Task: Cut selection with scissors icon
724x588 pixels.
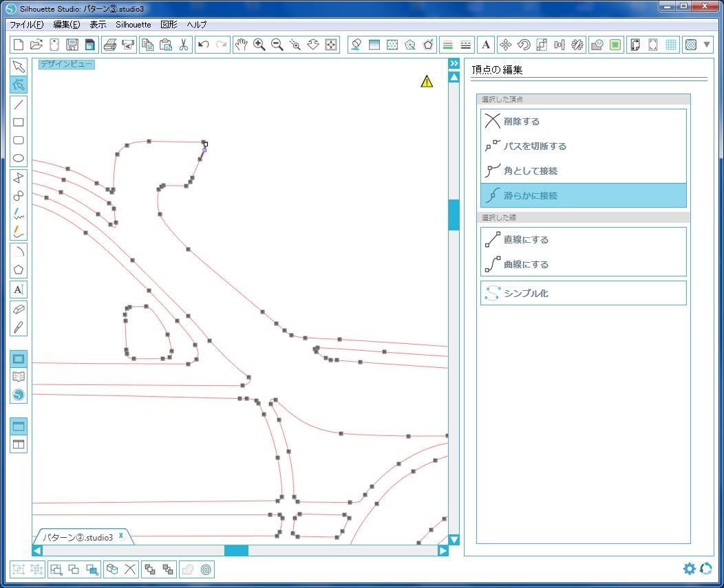Action: pos(183,45)
